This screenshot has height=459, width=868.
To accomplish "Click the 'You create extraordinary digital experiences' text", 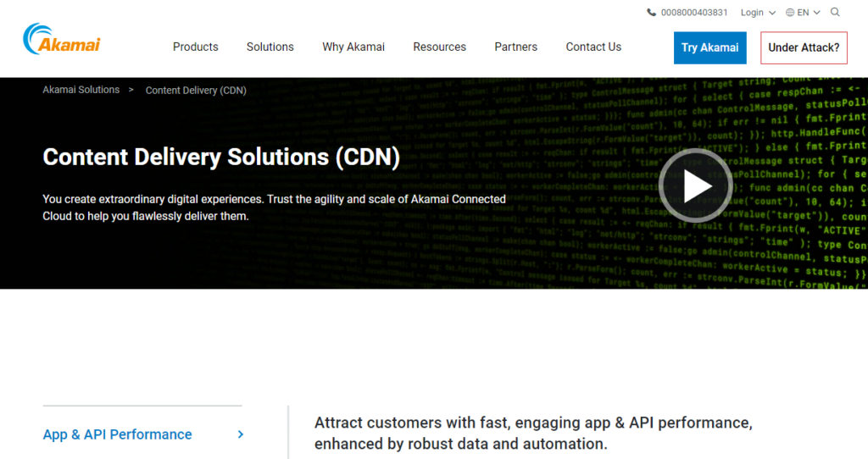I will (x=274, y=207).
